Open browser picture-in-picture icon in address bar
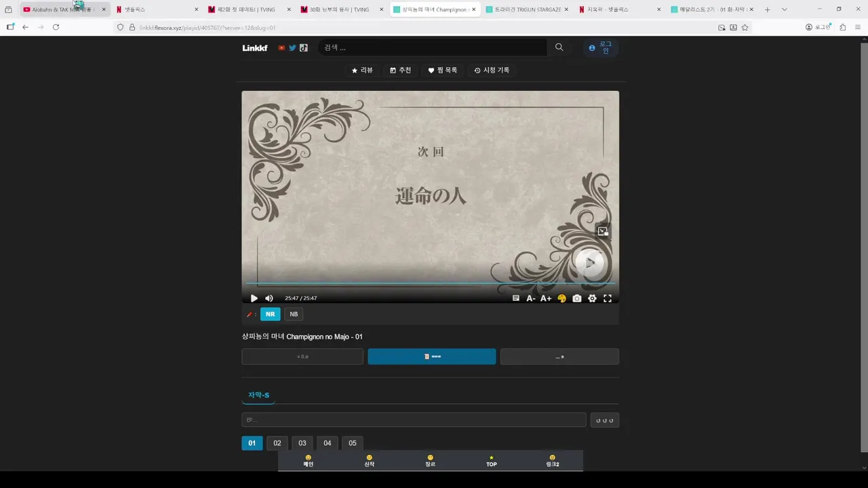 (x=722, y=27)
